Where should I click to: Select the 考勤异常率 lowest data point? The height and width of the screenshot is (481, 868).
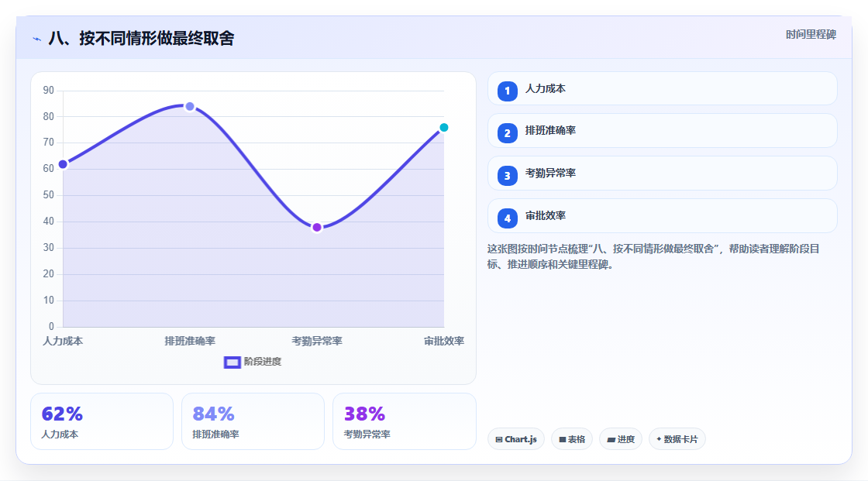click(317, 227)
